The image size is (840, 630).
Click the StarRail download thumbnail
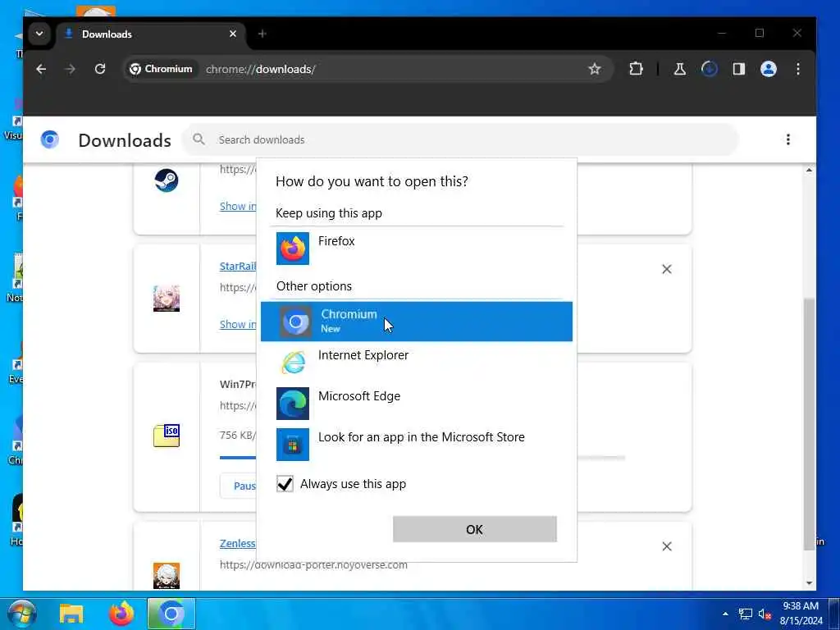[x=167, y=299]
